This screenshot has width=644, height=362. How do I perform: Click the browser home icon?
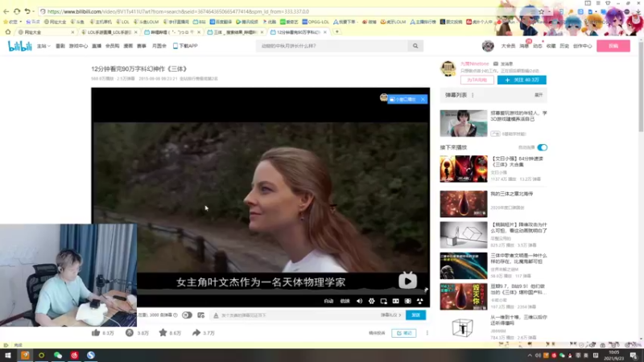click(8, 31)
